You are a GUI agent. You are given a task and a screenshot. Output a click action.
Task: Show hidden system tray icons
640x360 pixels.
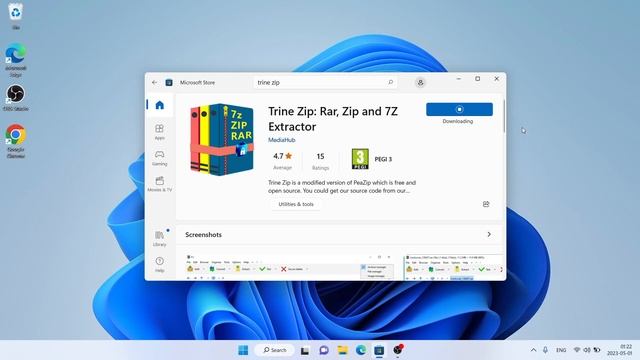pos(533,350)
